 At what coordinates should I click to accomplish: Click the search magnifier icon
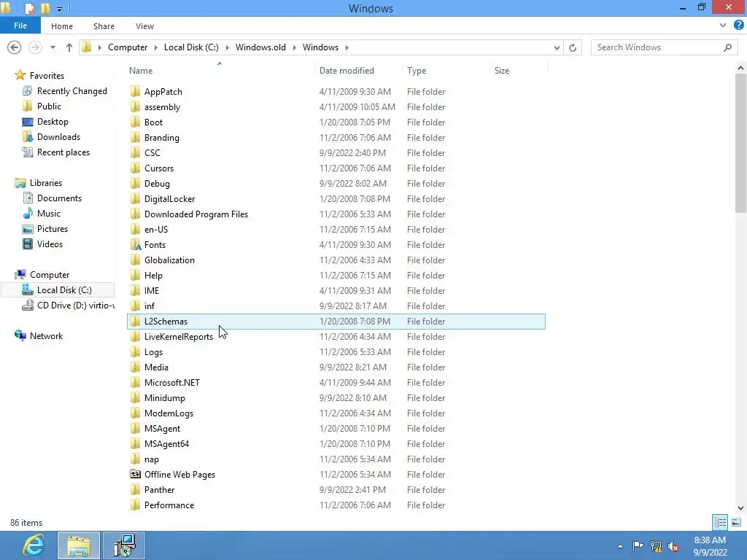pyautogui.click(x=727, y=47)
